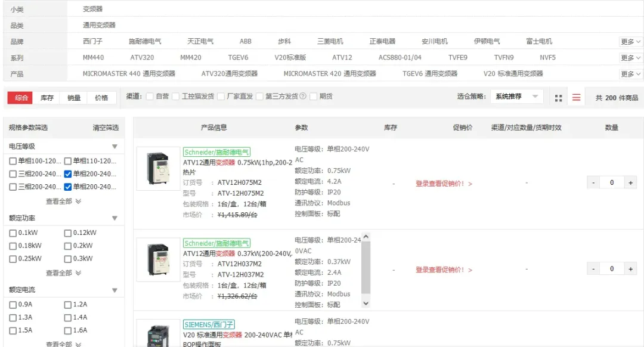Image resolution: width=644 pixels, height=347 pixels.
Task: Click 登录查看促销价 for ATV12H075M2
Action: click(444, 184)
